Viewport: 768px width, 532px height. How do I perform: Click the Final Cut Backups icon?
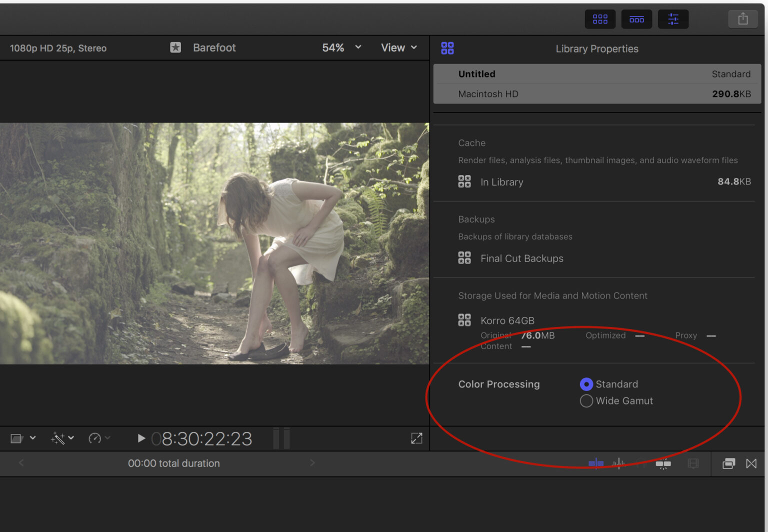click(464, 258)
